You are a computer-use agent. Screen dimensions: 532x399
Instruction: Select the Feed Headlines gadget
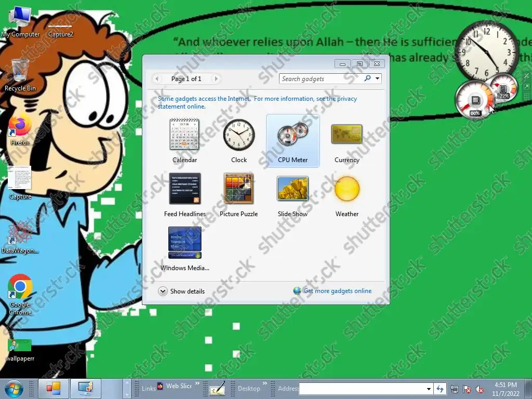(184, 195)
